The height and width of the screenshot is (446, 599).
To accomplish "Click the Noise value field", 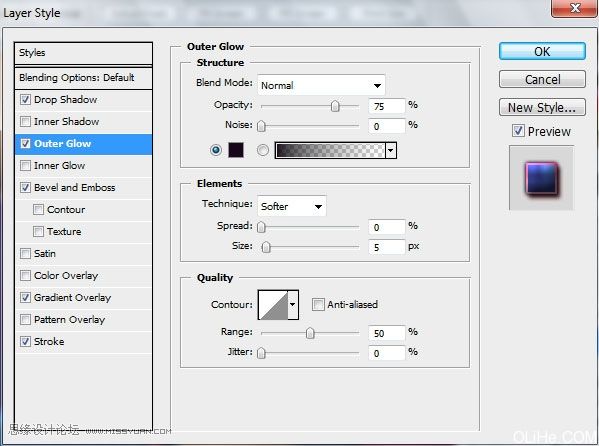I will (x=387, y=126).
